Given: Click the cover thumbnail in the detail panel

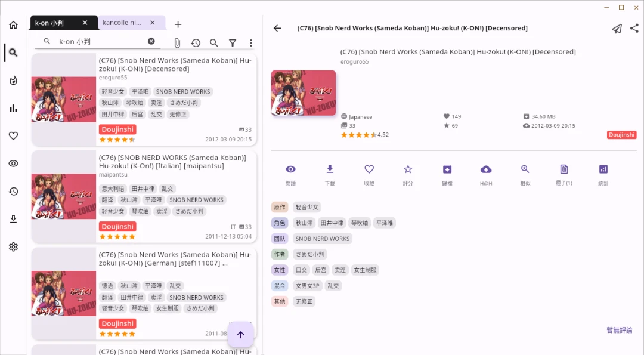Looking at the screenshot, I should [x=304, y=93].
